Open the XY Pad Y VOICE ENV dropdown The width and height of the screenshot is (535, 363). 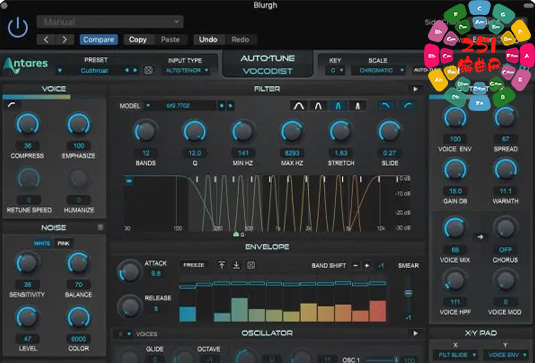pos(506,355)
